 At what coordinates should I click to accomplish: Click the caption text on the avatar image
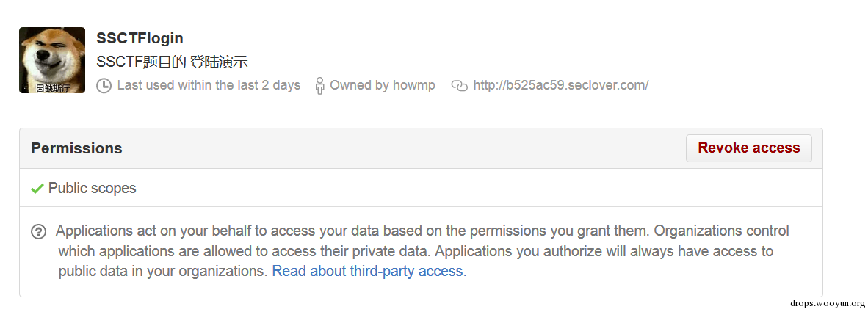[x=52, y=88]
